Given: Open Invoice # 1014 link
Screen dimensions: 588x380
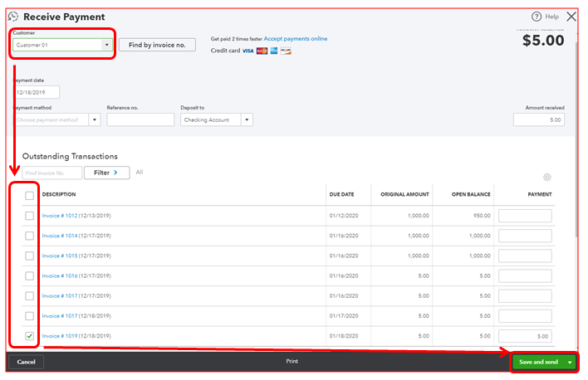Looking at the screenshot, I should pyautogui.click(x=60, y=236).
